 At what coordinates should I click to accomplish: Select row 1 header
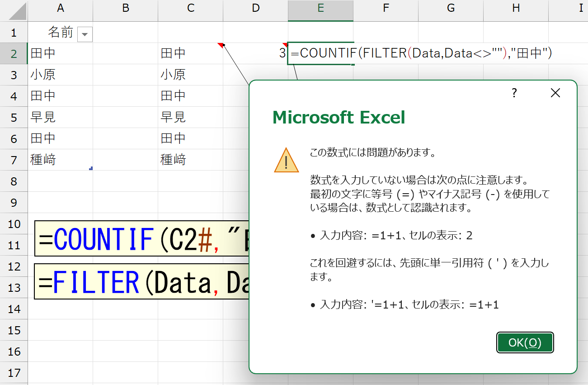click(x=14, y=32)
